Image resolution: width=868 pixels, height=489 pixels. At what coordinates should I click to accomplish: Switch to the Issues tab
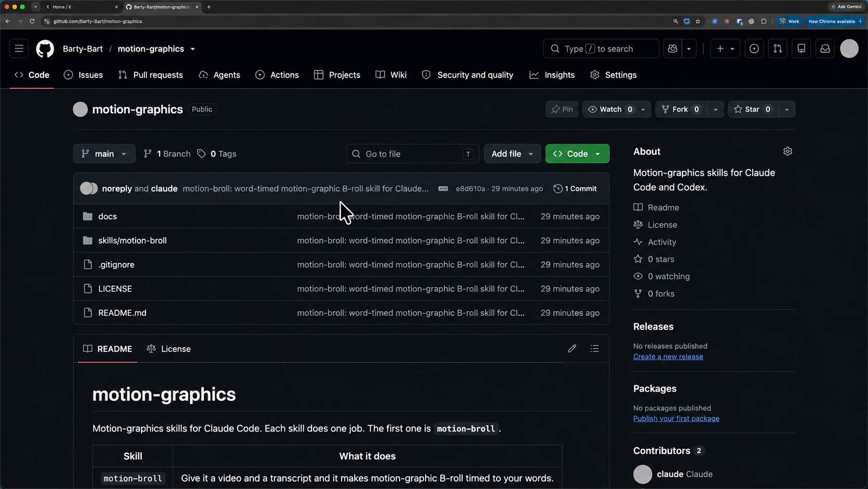coord(83,75)
